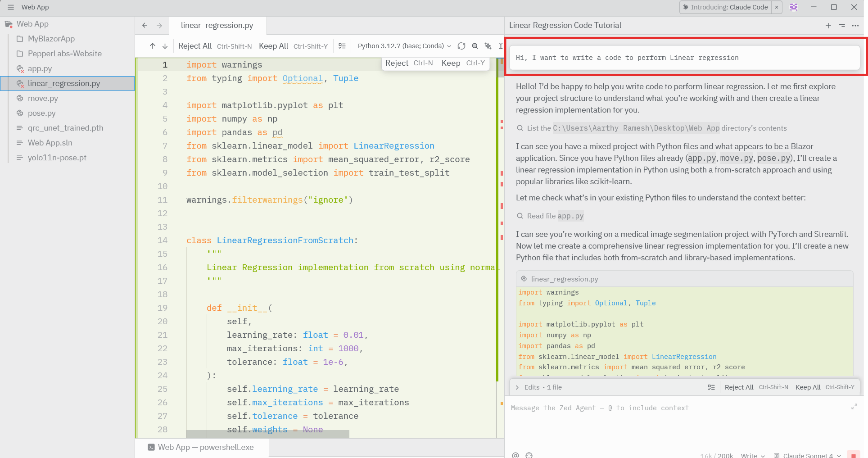Open the main hamburger menu
868x458 pixels.
click(11, 7)
